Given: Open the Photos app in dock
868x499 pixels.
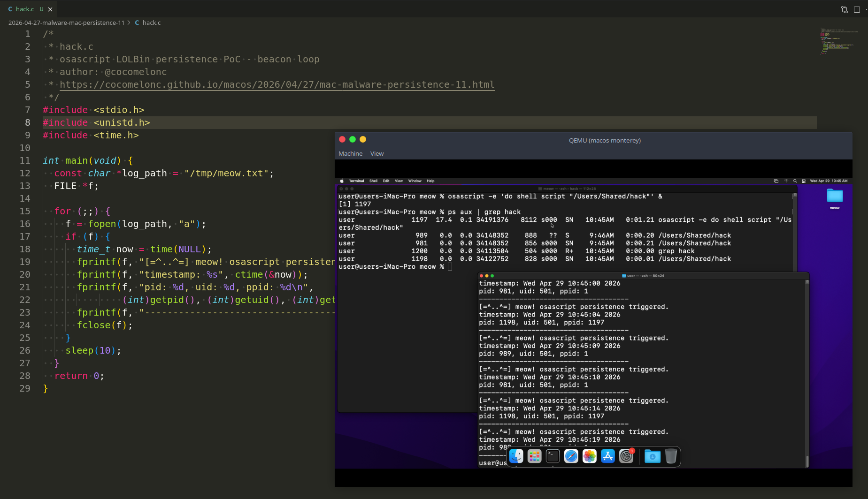Looking at the screenshot, I should (589, 456).
